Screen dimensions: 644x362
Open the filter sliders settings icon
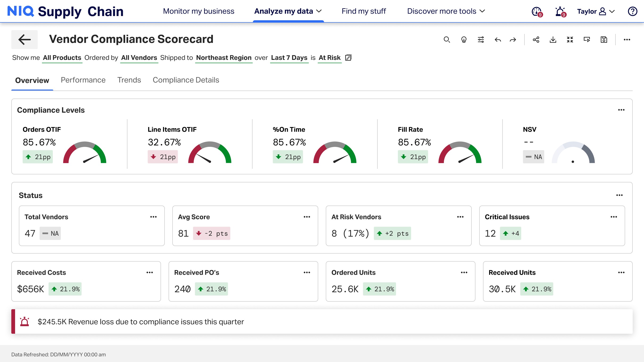point(481,40)
